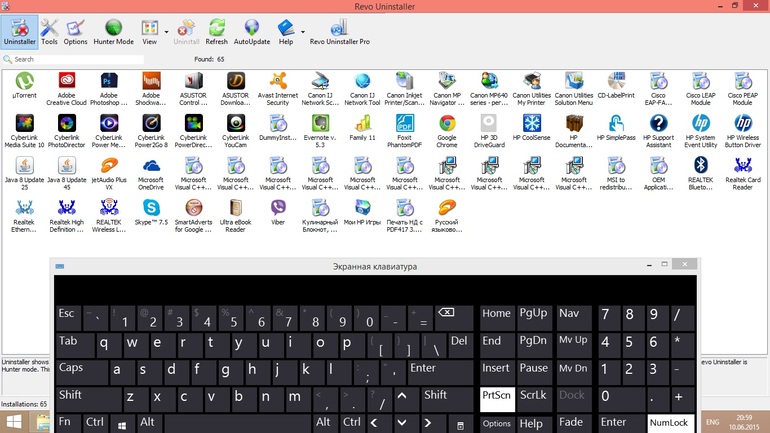Activate Hunter Mode
The width and height of the screenshot is (770, 433).
(113, 32)
